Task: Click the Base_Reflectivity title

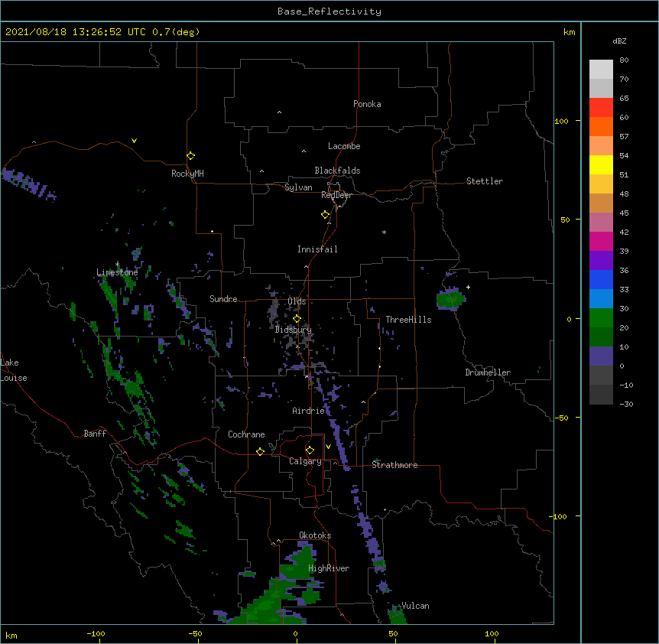Action: [329, 11]
